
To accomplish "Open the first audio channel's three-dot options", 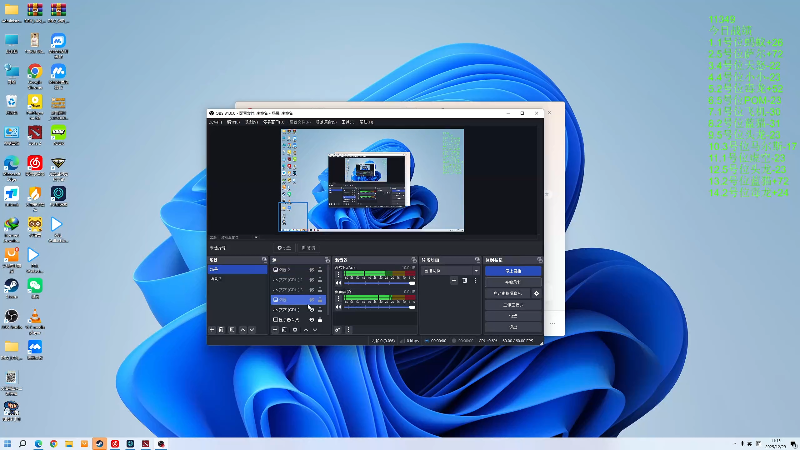I will pos(338,274).
